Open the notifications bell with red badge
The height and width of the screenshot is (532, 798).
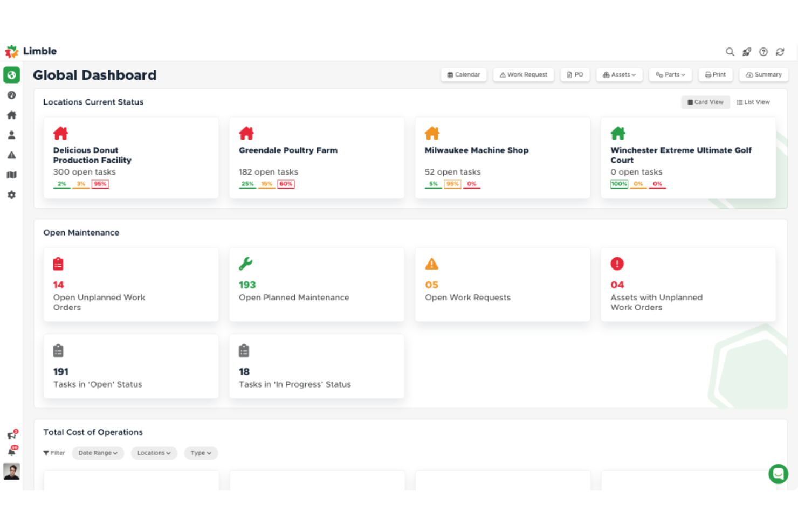click(11, 452)
